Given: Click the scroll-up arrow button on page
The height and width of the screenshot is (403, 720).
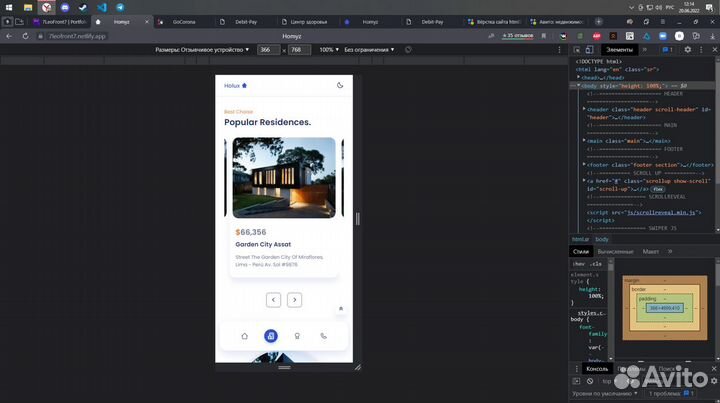Looking at the screenshot, I should [340, 309].
